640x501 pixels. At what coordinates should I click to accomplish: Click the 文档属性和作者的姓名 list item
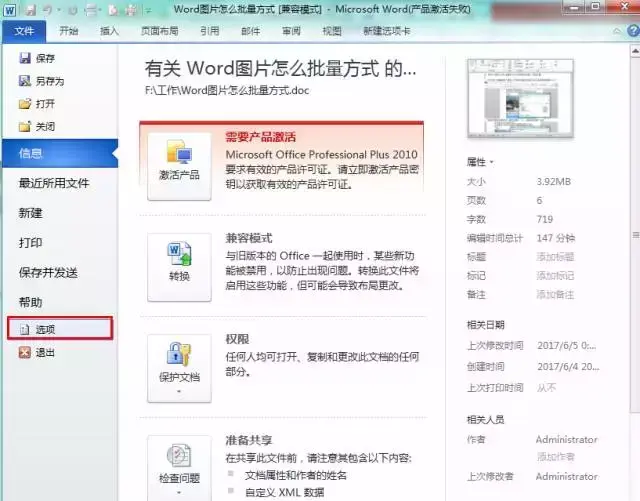click(296, 475)
